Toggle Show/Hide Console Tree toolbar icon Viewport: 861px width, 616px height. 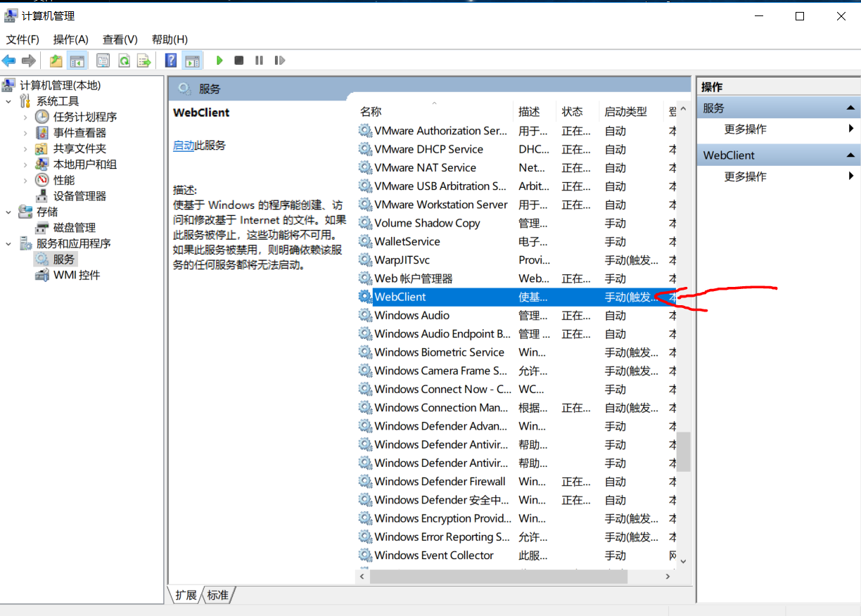click(77, 61)
